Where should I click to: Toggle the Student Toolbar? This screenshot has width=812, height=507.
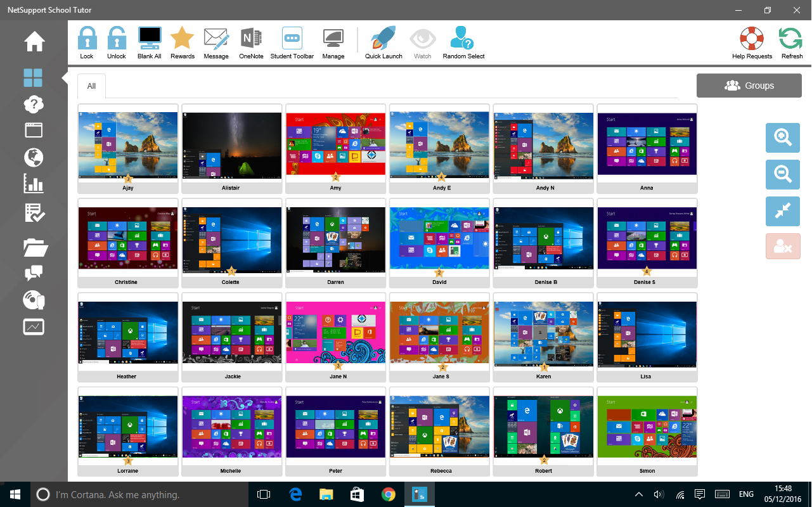click(292, 39)
